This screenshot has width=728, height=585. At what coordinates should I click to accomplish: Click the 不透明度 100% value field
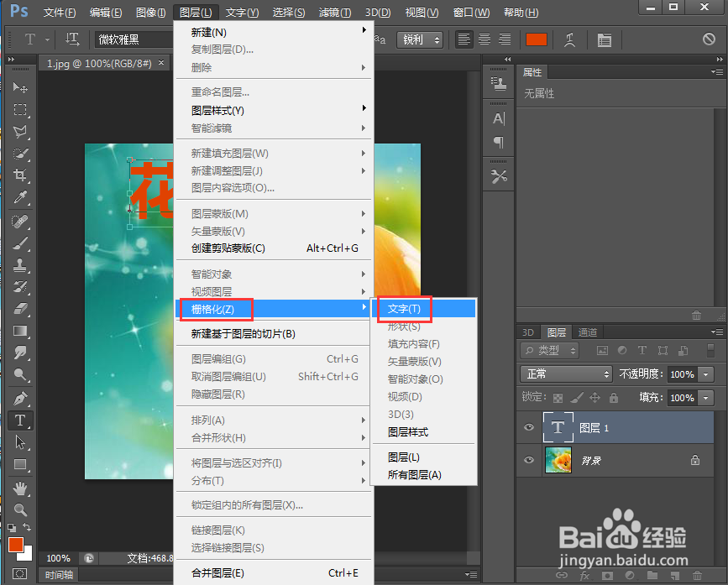coord(682,374)
